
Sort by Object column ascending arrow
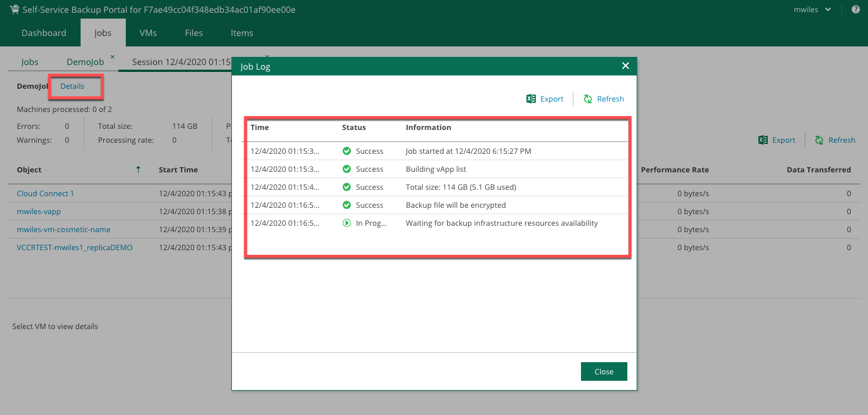click(x=138, y=169)
